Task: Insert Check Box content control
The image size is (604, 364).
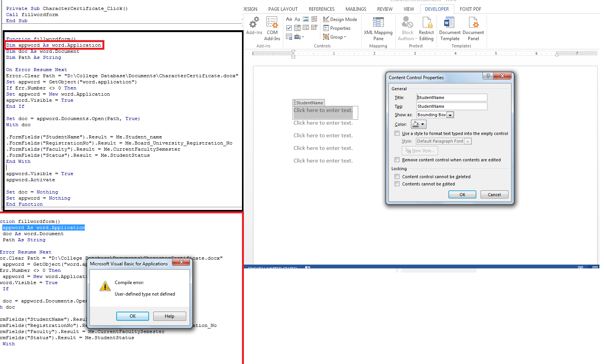Action: tap(289, 28)
